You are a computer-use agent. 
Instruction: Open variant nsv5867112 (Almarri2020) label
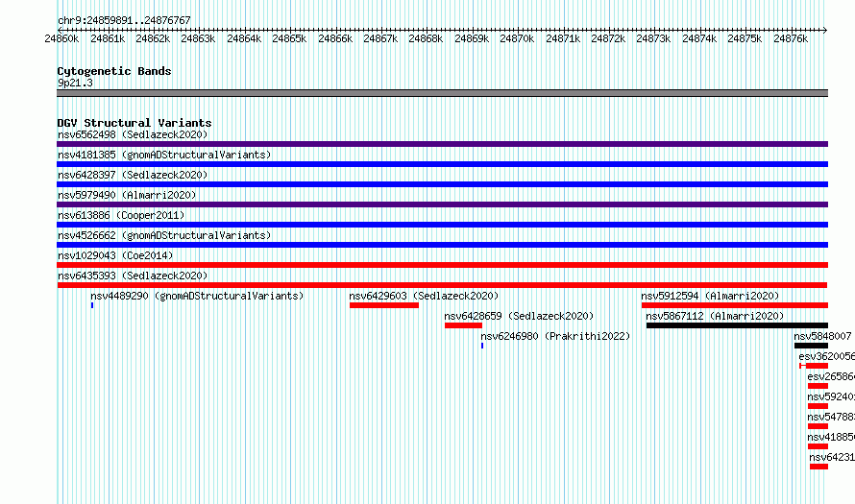pyautogui.click(x=715, y=316)
